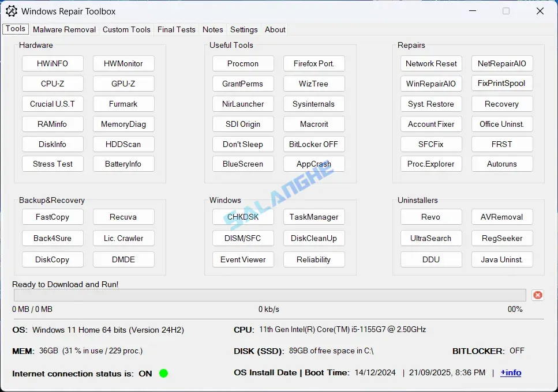Cancel the download with the red X icon

tap(537, 295)
